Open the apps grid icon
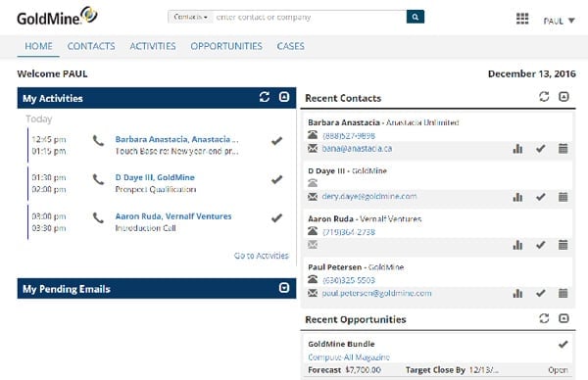The height and width of the screenshot is (380, 588). pos(522,19)
